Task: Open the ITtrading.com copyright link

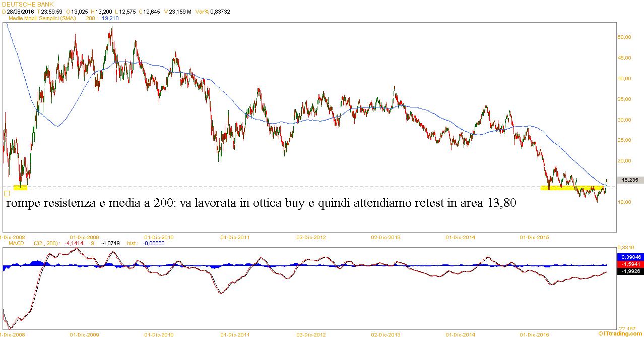Action: pos(620,333)
